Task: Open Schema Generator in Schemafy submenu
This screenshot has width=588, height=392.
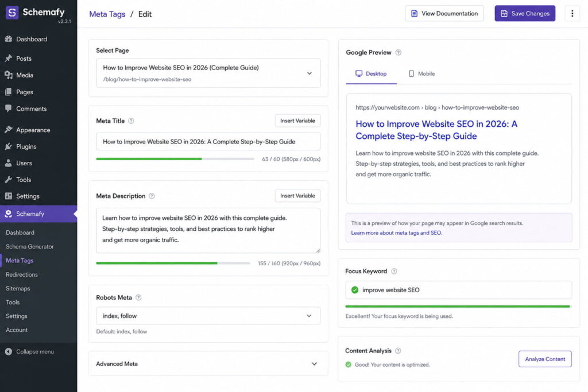Action: click(x=30, y=247)
